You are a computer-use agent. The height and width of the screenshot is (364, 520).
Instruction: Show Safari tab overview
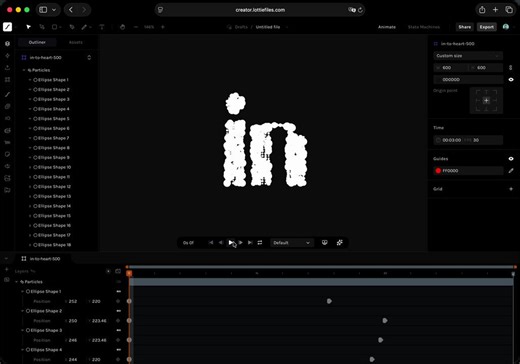(509, 10)
